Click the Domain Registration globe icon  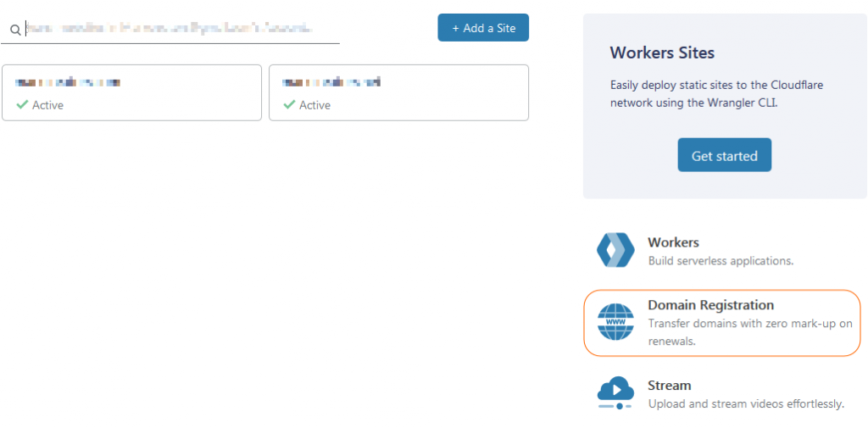point(615,322)
